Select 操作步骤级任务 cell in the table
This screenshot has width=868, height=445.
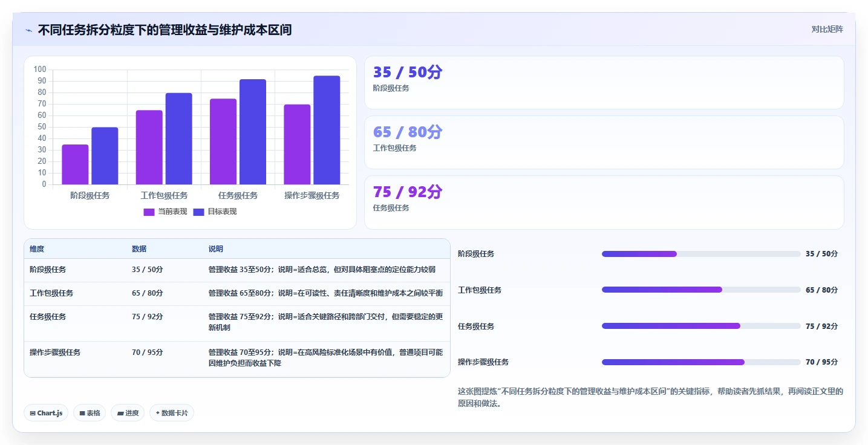(x=55, y=352)
